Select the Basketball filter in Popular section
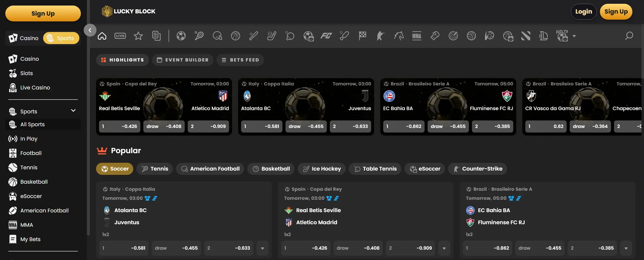This screenshot has width=644, height=260. click(271, 169)
